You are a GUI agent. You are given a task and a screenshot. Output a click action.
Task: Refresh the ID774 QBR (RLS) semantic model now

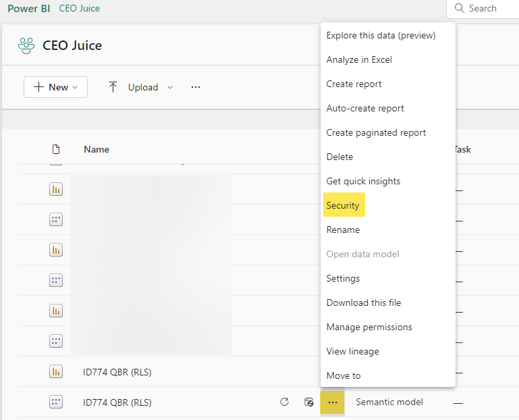tap(284, 402)
